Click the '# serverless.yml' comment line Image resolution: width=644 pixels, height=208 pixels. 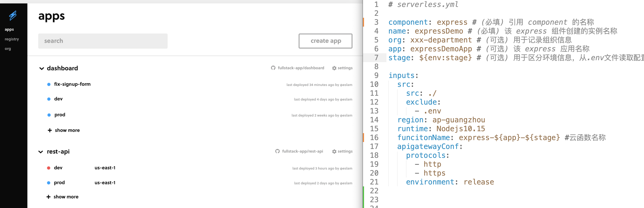tap(423, 4)
